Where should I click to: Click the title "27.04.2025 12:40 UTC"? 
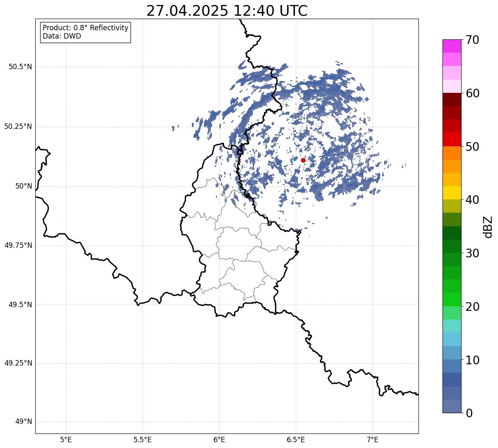227,11
